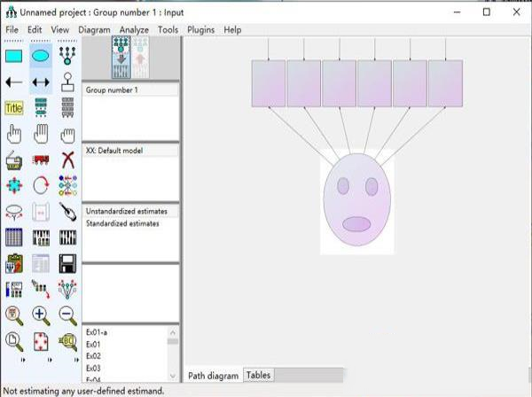Select the touch up variable tool
The width and height of the screenshot is (532, 397).
click(x=68, y=211)
